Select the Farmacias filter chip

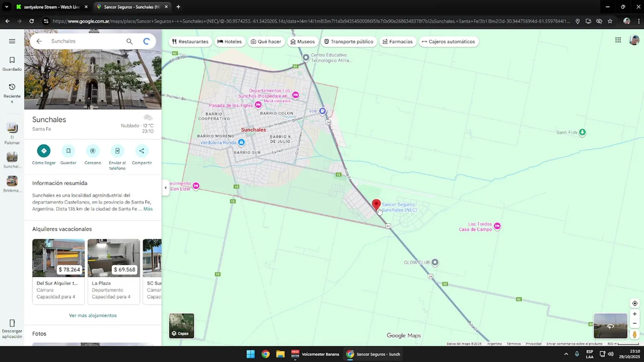(x=397, y=42)
